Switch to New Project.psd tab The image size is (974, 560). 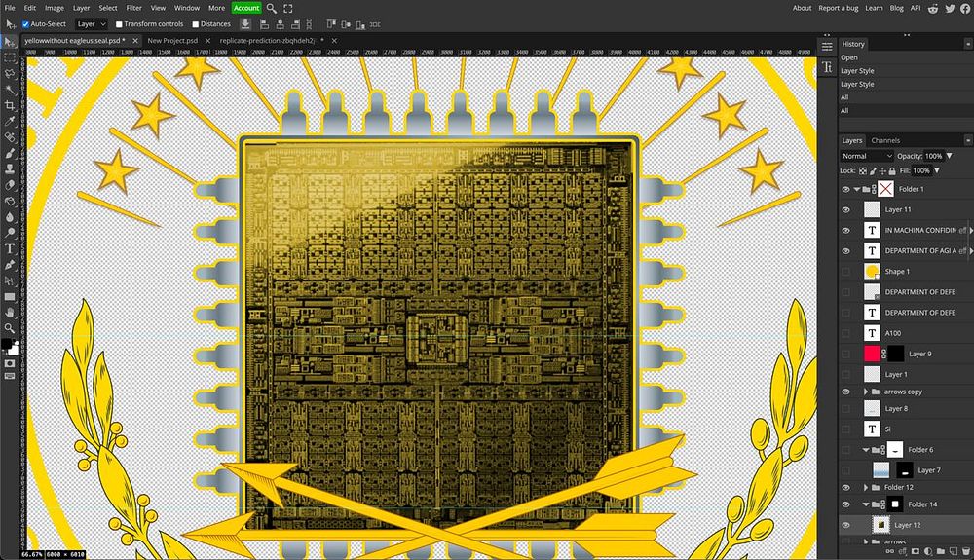click(172, 40)
